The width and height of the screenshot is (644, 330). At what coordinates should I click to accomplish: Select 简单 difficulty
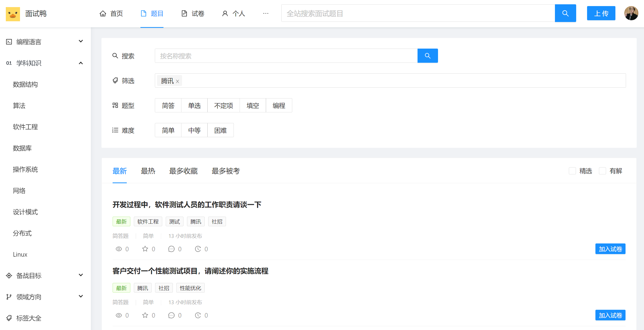tap(168, 130)
